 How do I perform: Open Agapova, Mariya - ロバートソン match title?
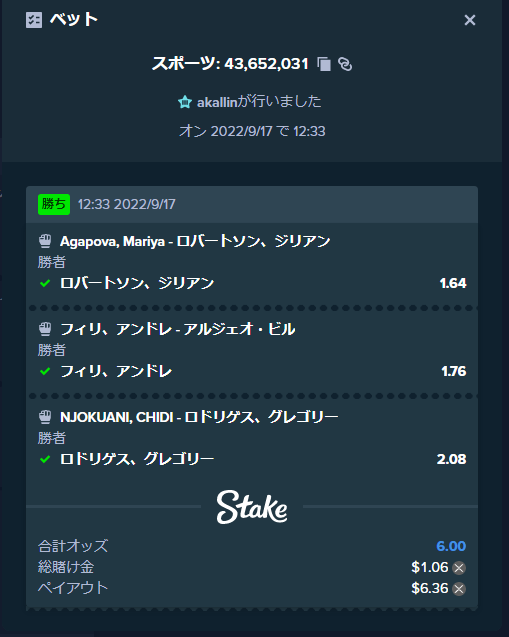[x=195, y=241]
